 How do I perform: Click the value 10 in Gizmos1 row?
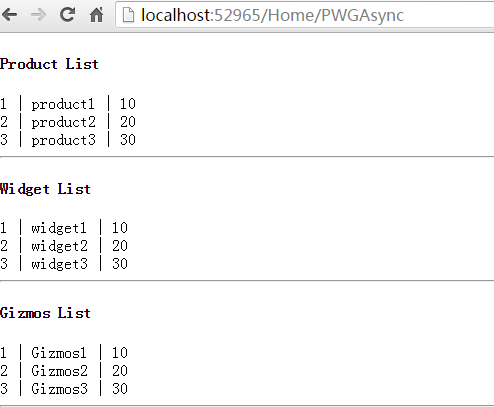(x=120, y=353)
